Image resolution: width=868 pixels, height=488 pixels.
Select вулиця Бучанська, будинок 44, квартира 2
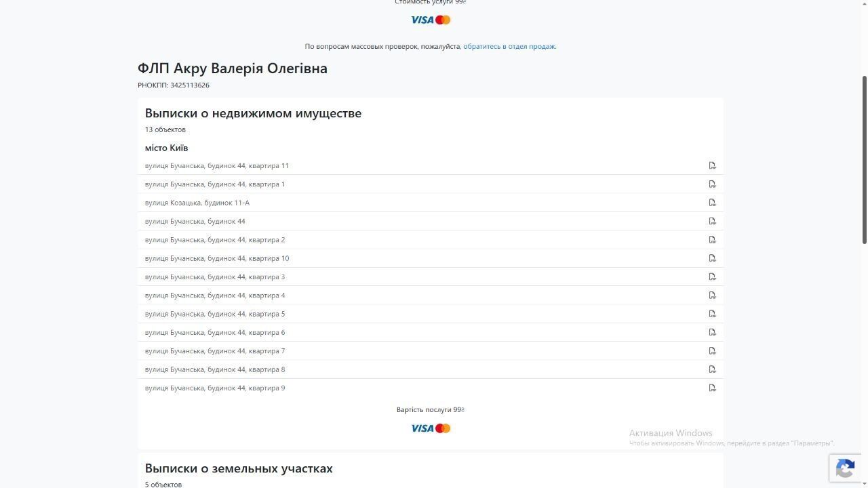215,239
